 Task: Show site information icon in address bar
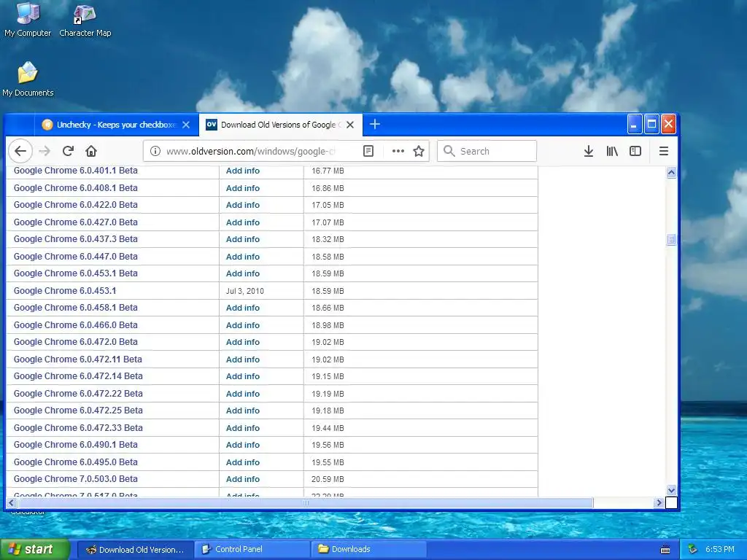point(155,151)
